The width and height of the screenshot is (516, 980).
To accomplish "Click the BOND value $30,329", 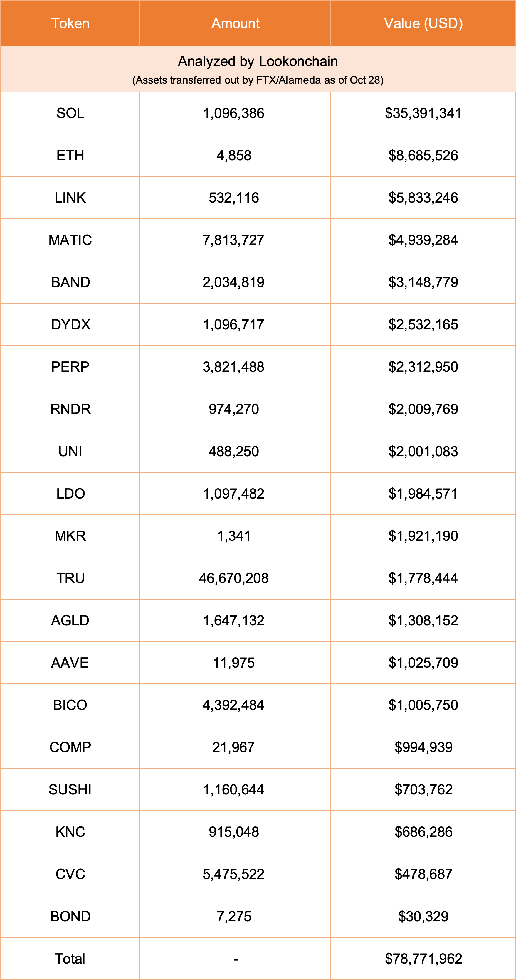I will pos(423,916).
